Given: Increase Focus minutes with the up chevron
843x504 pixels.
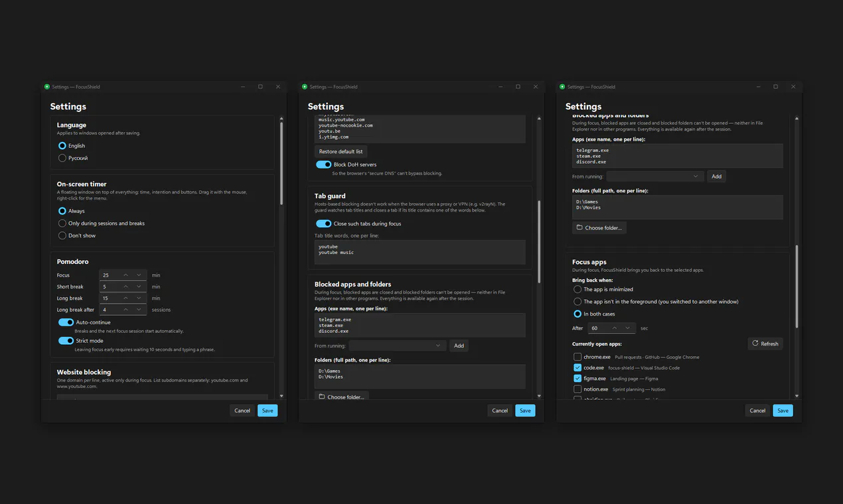Looking at the screenshot, I should click(126, 275).
